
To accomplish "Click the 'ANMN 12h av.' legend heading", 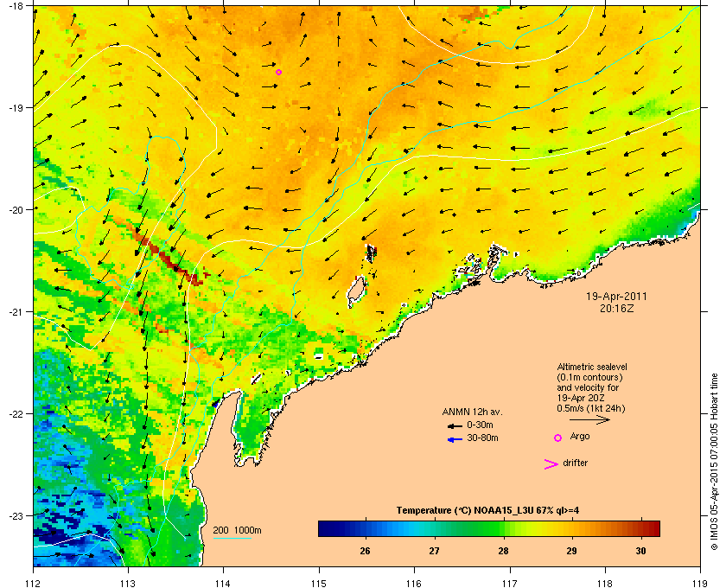I will [472, 412].
